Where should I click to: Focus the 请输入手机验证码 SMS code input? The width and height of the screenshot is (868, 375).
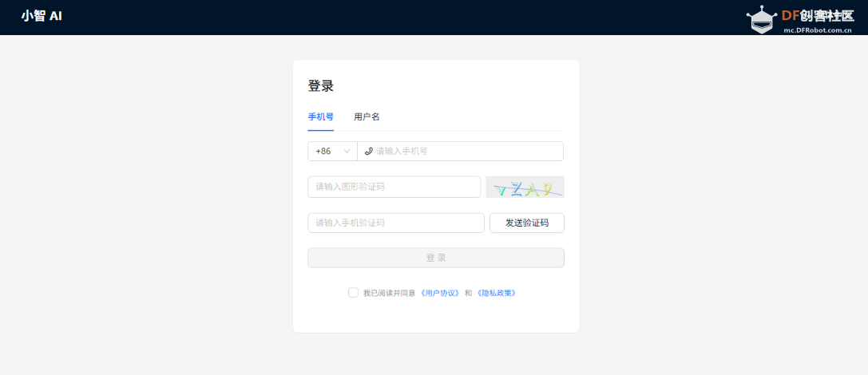(x=396, y=223)
